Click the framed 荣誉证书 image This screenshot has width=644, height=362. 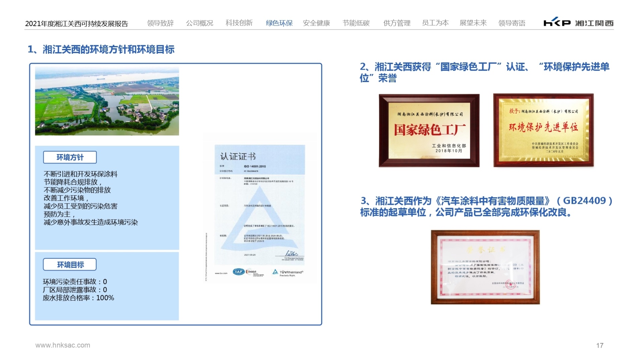pos(485,267)
